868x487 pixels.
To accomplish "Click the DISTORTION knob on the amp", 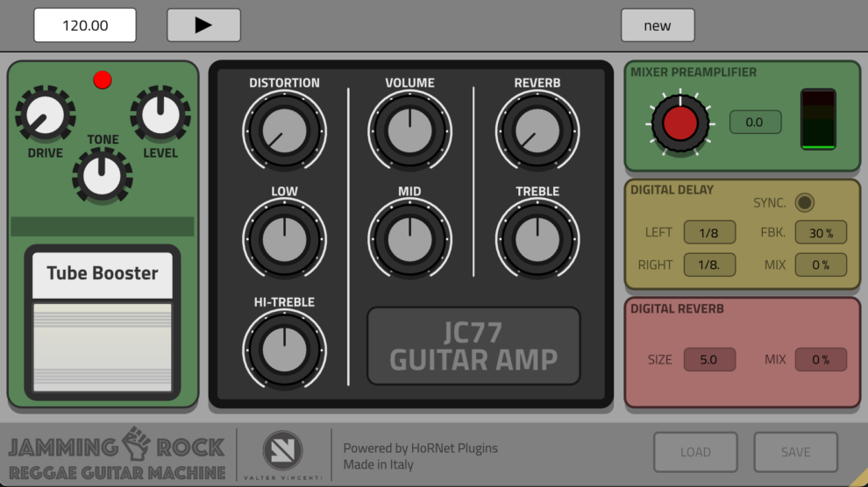I will 284,132.
